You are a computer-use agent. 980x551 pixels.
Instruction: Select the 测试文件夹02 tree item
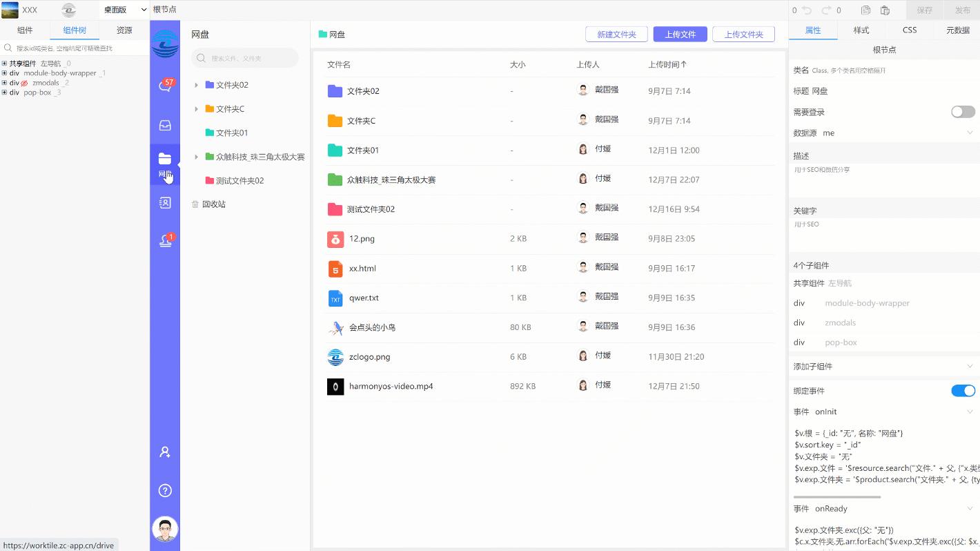click(x=239, y=181)
